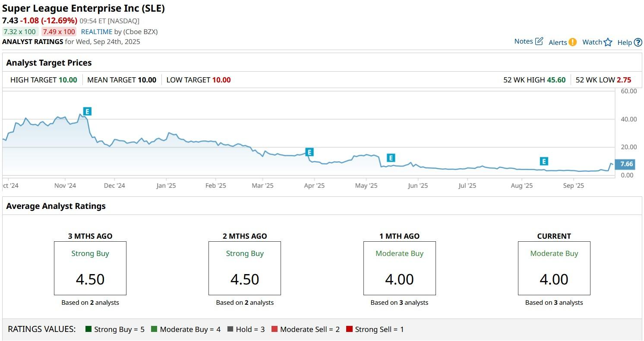Select the CURRENT rating box
Viewport: 644px width, 341px height.
(x=554, y=268)
